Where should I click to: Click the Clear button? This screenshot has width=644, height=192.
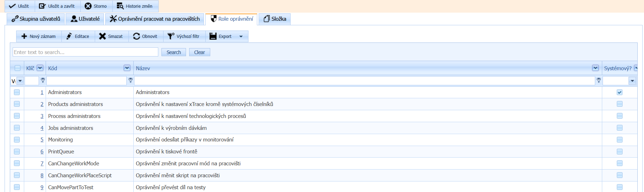coord(199,52)
